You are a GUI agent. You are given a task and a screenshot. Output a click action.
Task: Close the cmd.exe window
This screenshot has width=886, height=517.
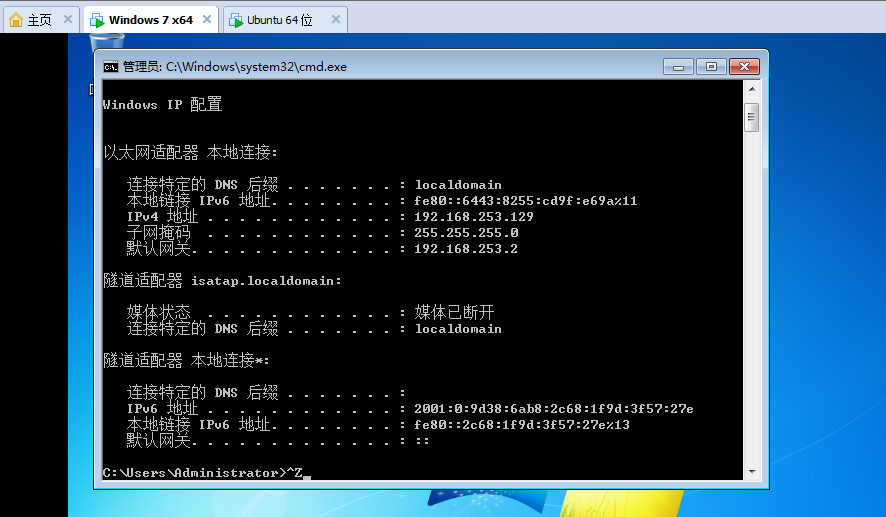[744, 67]
